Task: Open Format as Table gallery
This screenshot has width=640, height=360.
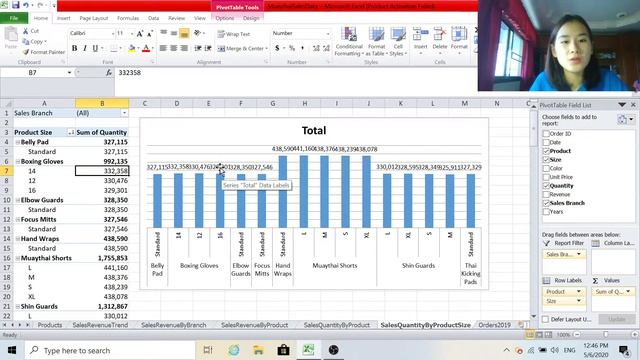Action: (x=376, y=42)
